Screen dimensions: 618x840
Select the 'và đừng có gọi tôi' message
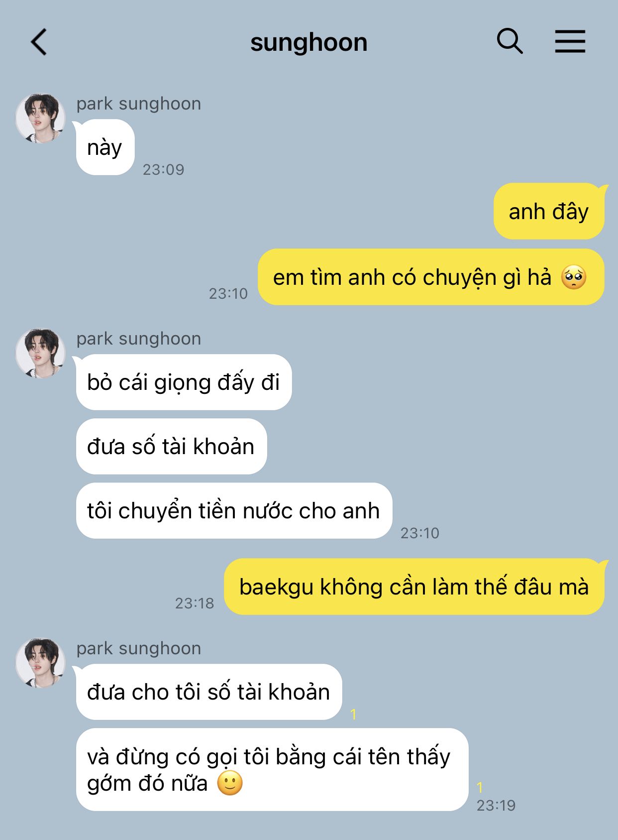[x=272, y=770]
